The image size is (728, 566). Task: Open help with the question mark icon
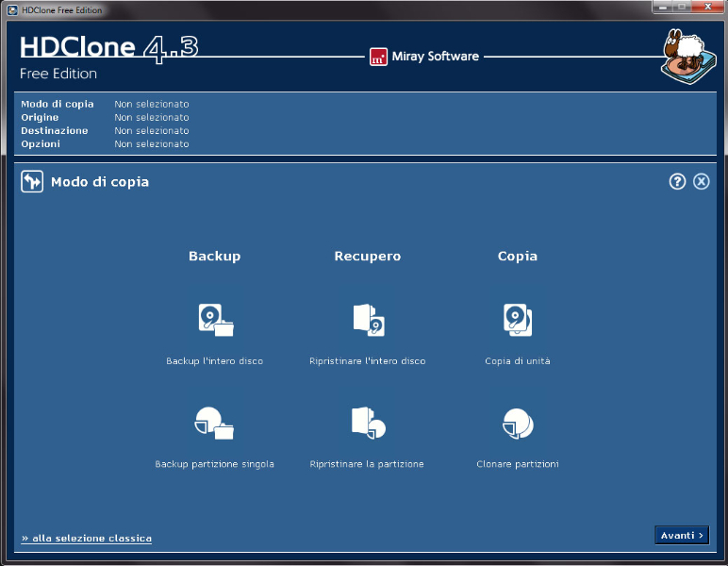[x=677, y=182]
